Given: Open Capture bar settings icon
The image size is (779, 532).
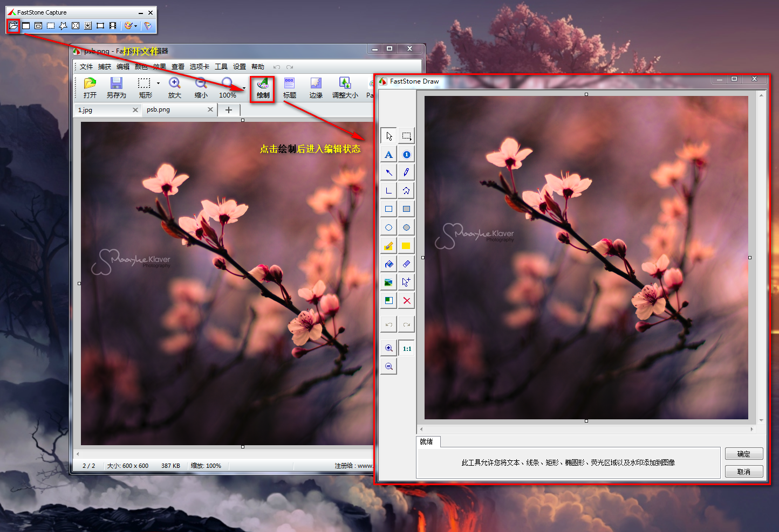Looking at the screenshot, I should coord(148,25).
